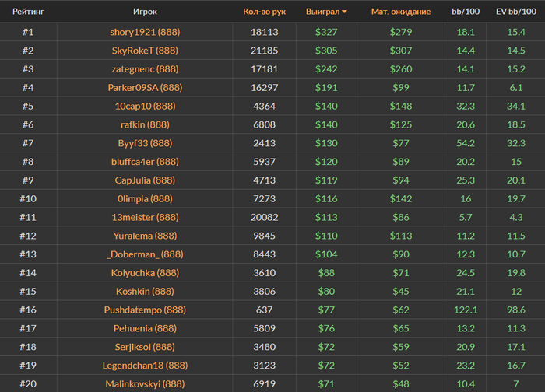Open player shory1921 (888) profile

[x=145, y=32]
